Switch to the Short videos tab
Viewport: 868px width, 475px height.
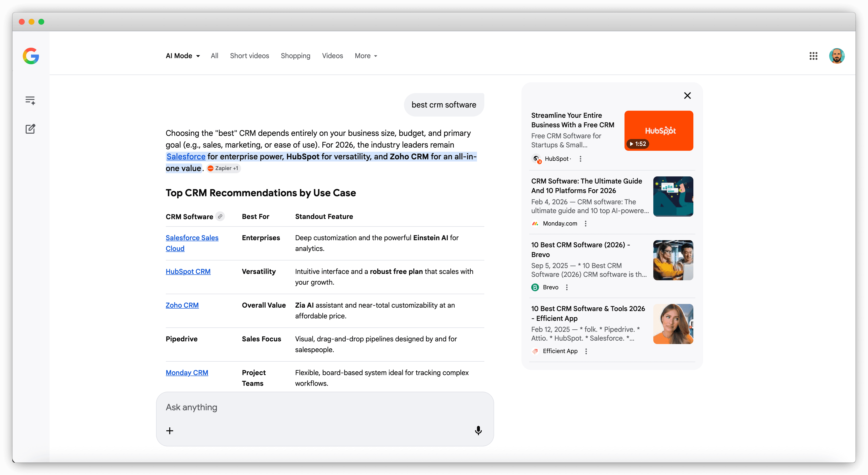(x=249, y=56)
